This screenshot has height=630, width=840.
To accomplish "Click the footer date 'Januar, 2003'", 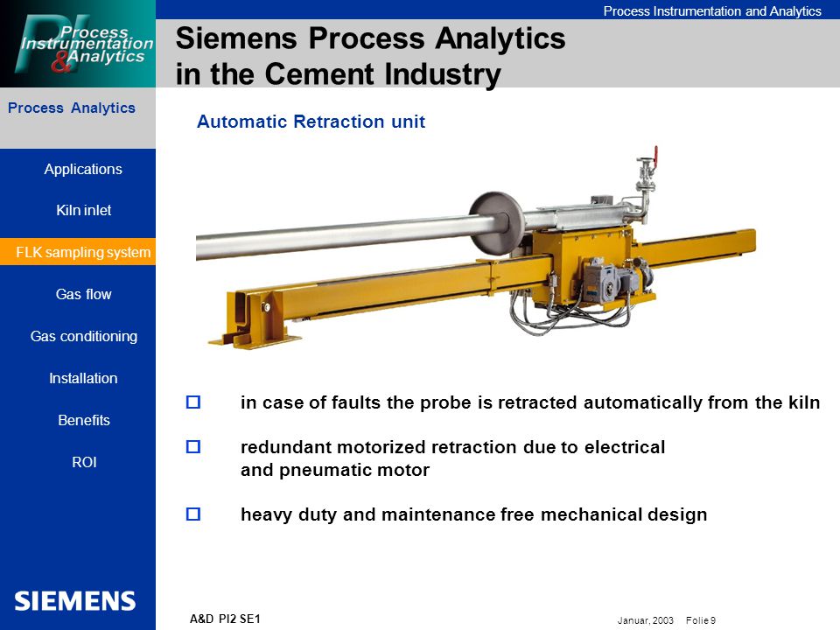I will tap(645, 620).
